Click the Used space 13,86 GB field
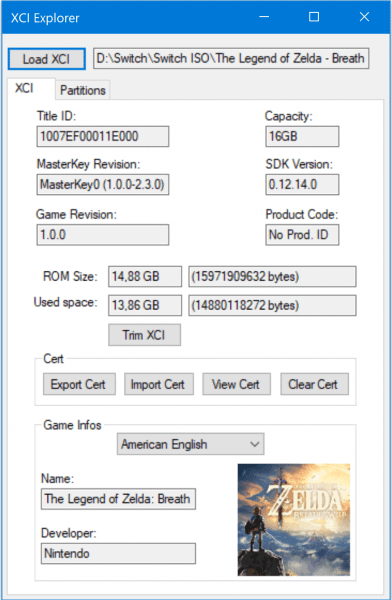Image resolution: width=392 pixels, height=600 pixels. click(145, 305)
